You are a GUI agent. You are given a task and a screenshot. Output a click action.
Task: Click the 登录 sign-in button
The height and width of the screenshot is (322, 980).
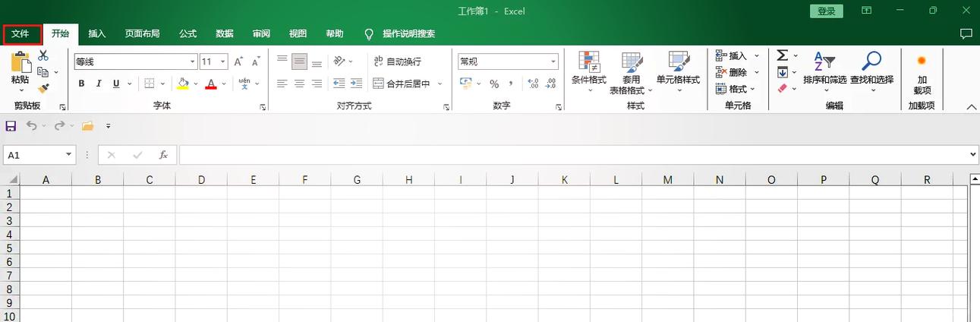pyautogui.click(x=826, y=11)
